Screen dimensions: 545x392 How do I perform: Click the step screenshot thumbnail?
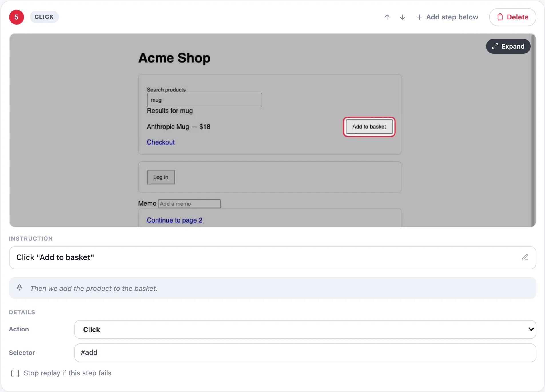(272, 130)
